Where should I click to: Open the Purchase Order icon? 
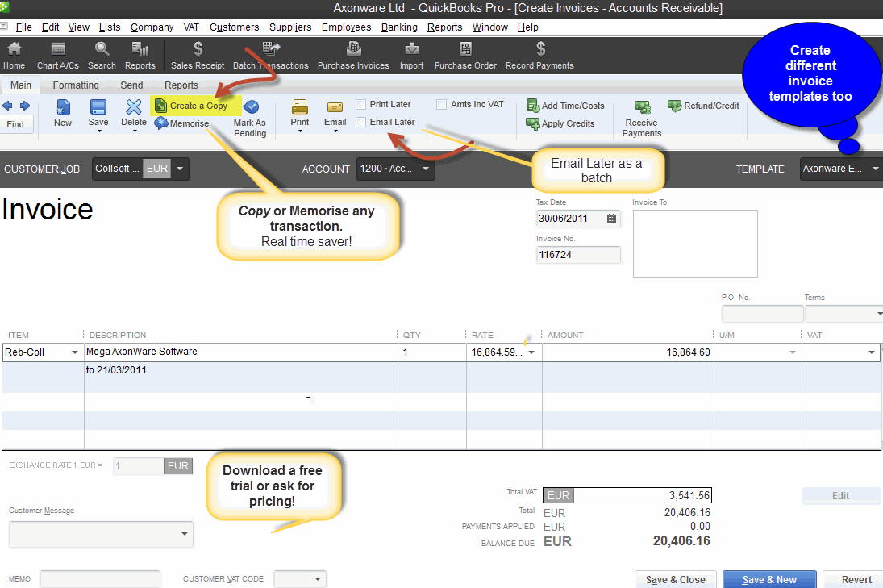coord(466,55)
